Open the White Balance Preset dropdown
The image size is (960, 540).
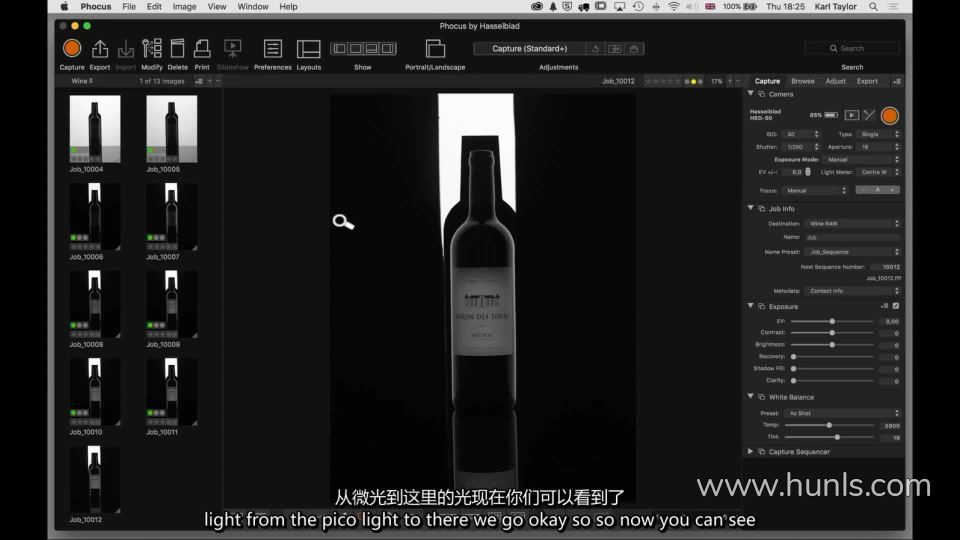[x=842, y=413]
